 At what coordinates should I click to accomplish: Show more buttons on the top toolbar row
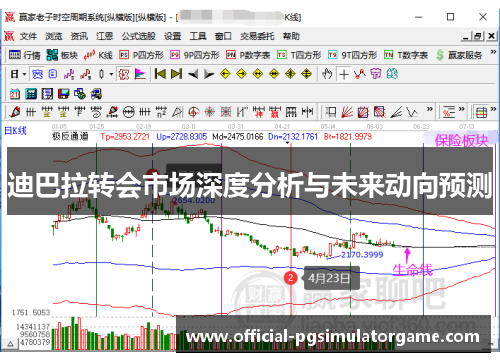coord(493,52)
